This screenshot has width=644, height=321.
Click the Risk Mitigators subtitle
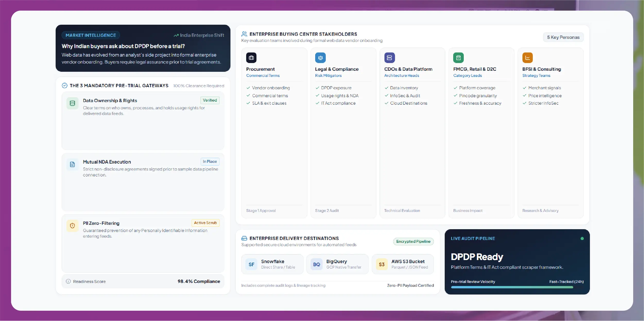click(x=328, y=76)
